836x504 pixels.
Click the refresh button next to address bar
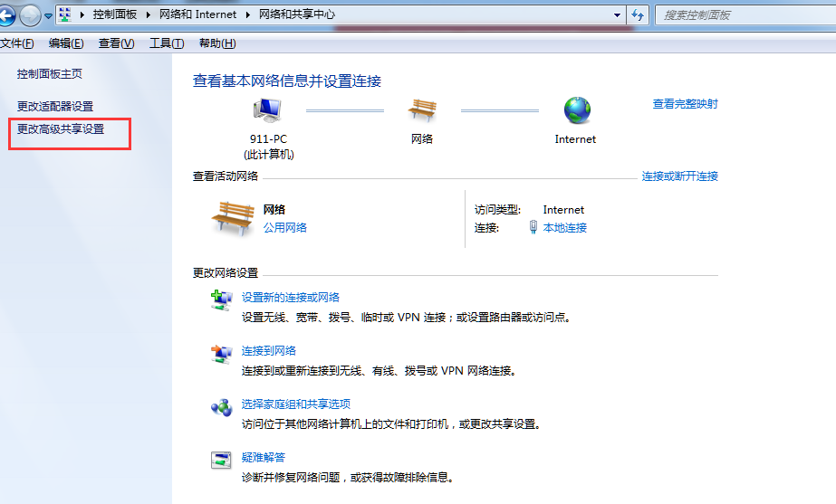(638, 15)
